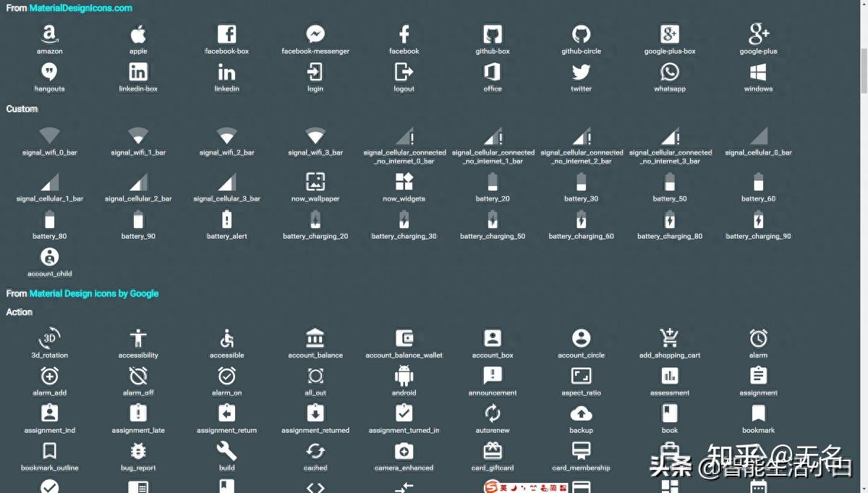The height and width of the screenshot is (493, 868).
Task: Click the login icon
Action: [315, 72]
